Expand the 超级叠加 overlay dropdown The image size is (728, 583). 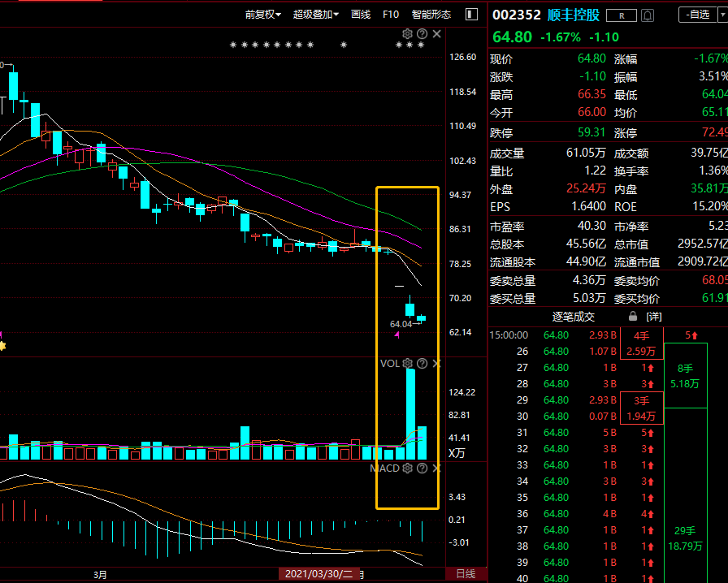pyautogui.click(x=316, y=15)
